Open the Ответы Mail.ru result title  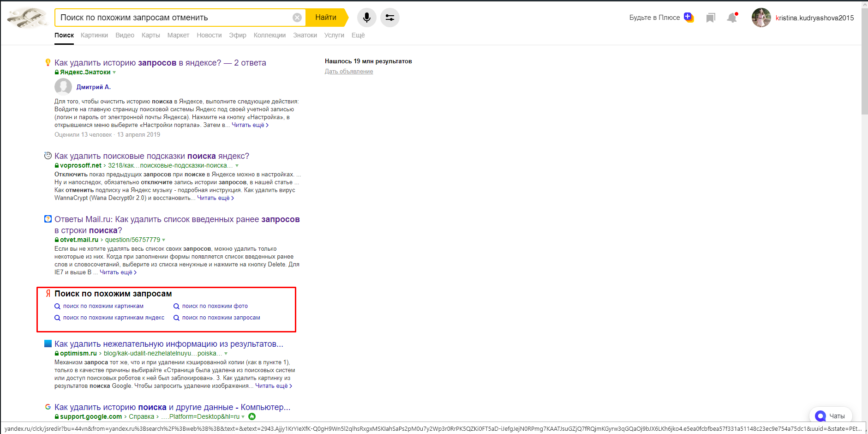tap(177, 225)
